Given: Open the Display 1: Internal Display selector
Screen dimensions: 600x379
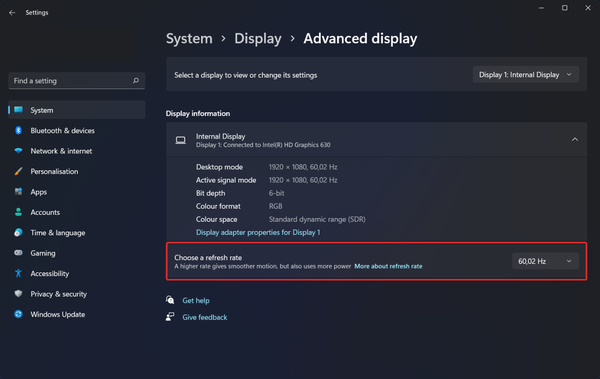Looking at the screenshot, I should (x=526, y=75).
